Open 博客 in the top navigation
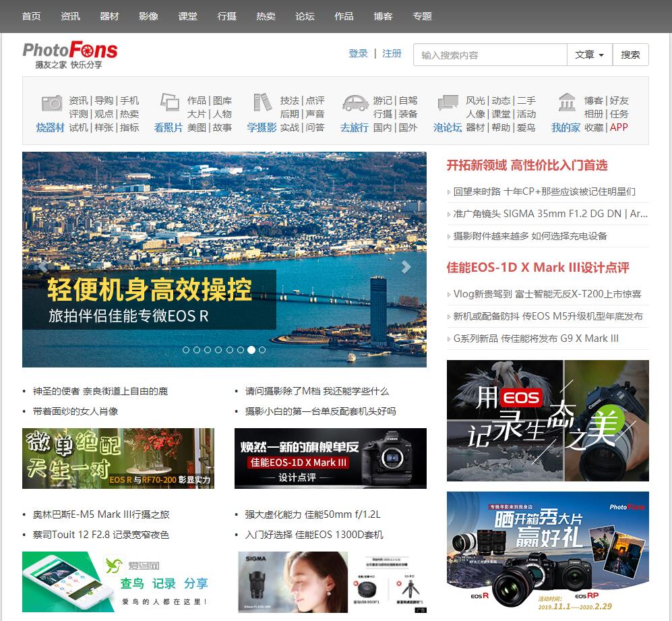The image size is (672, 621). click(383, 16)
